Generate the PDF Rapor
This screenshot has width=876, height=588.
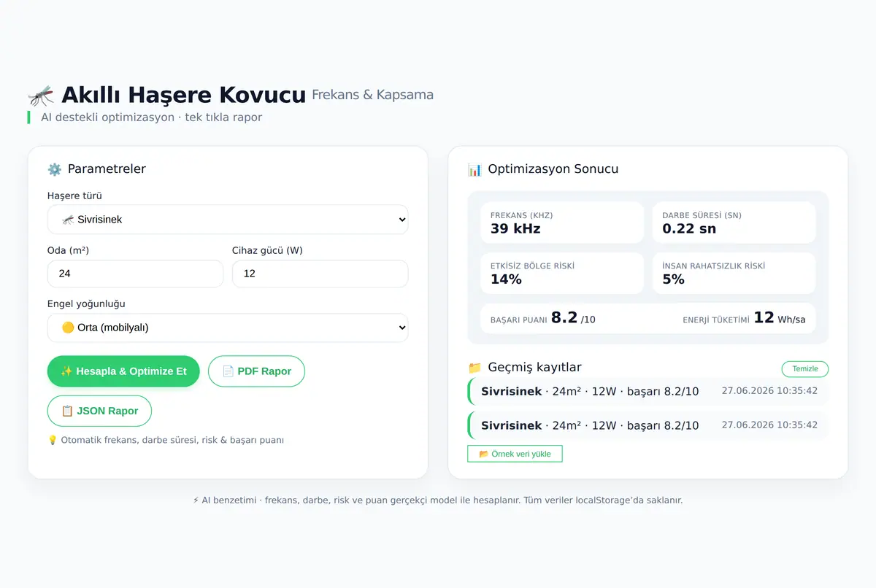click(x=256, y=371)
